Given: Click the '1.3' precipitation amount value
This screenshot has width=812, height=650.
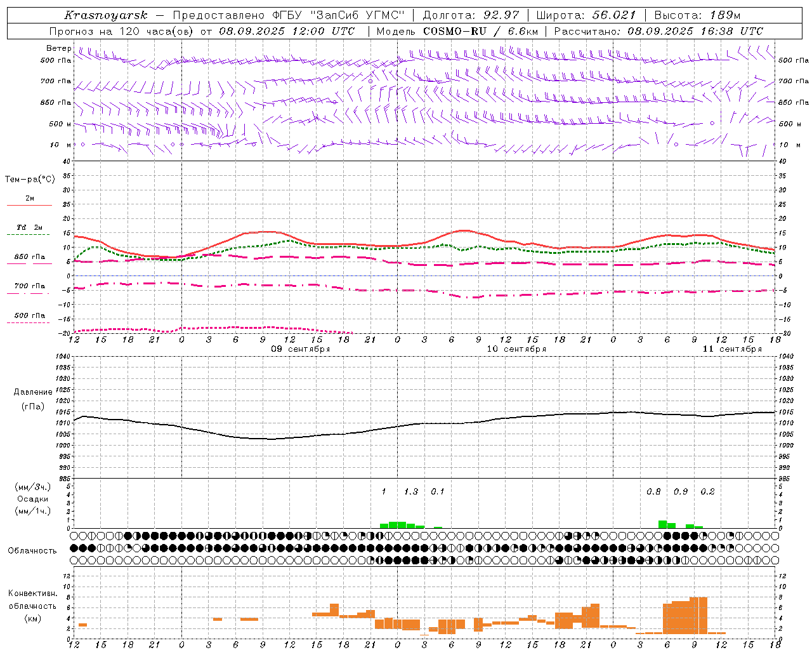Looking at the screenshot, I should tap(411, 491).
